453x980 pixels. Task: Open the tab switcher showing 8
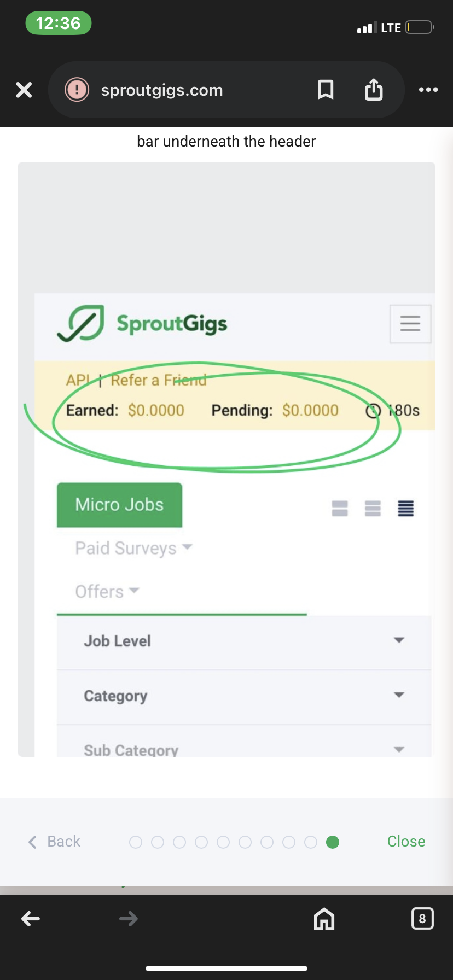click(x=422, y=919)
